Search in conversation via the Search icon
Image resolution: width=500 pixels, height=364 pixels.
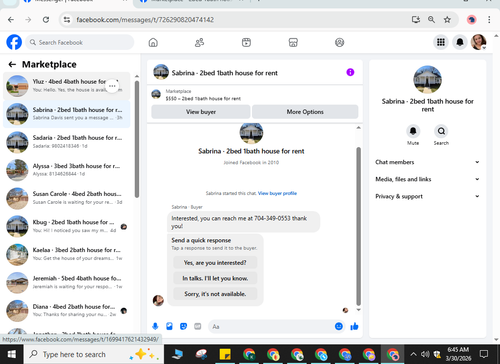(x=441, y=131)
